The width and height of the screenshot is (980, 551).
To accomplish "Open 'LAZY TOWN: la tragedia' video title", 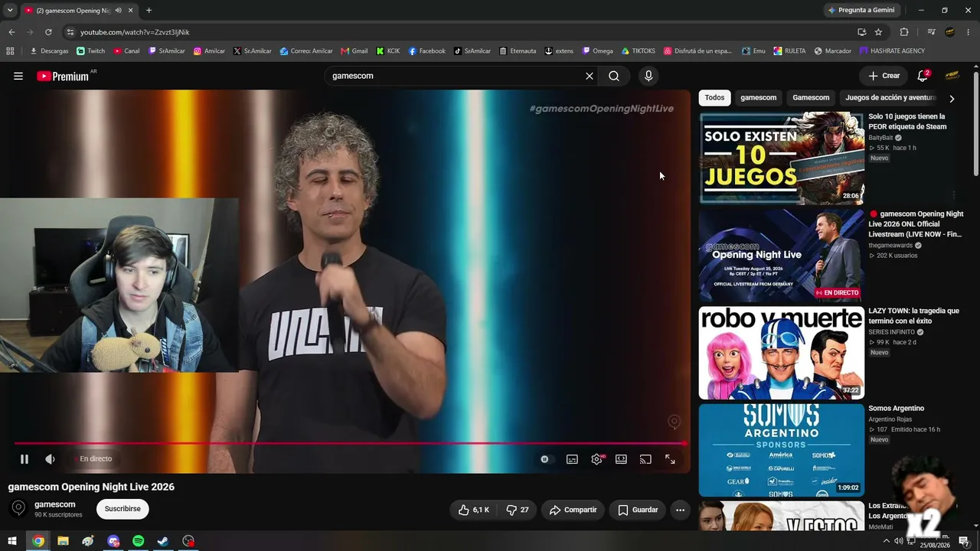I will [913, 316].
